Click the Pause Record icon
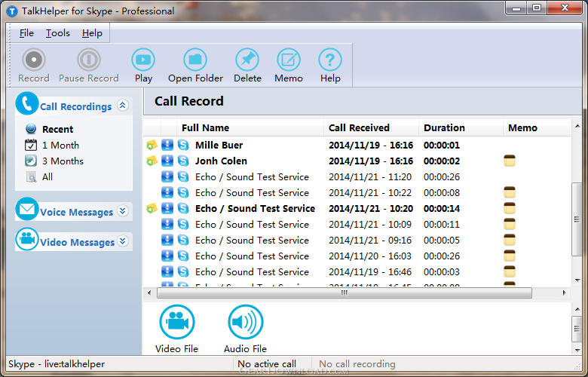This screenshot has height=377, width=588. pos(89,60)
